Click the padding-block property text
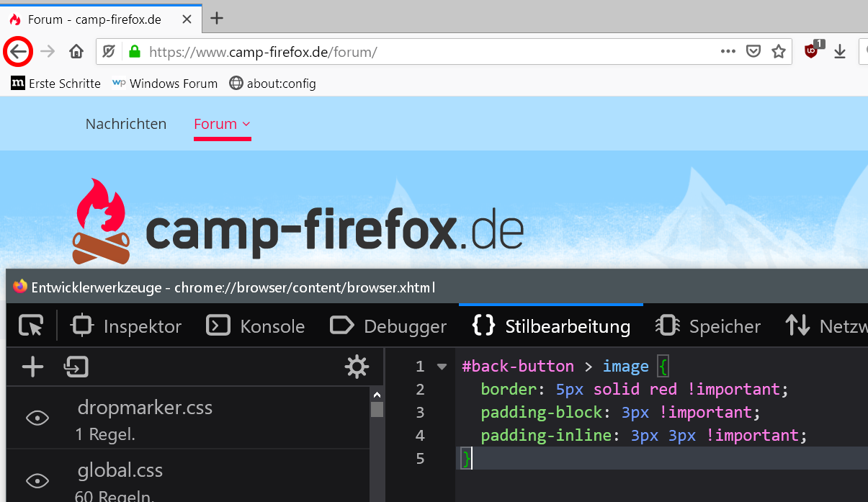Screen dimensions: 868x502 tap(541, 413)
